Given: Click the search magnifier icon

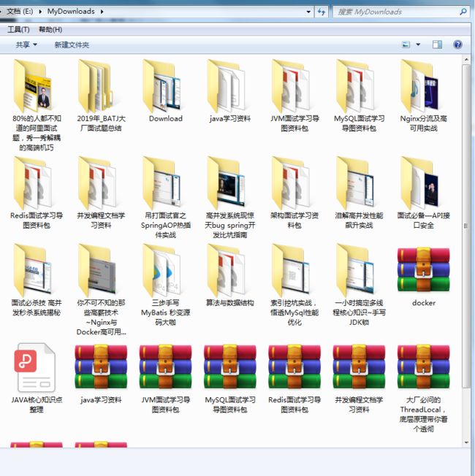Looking at the screenshot, I should (463, 12).
